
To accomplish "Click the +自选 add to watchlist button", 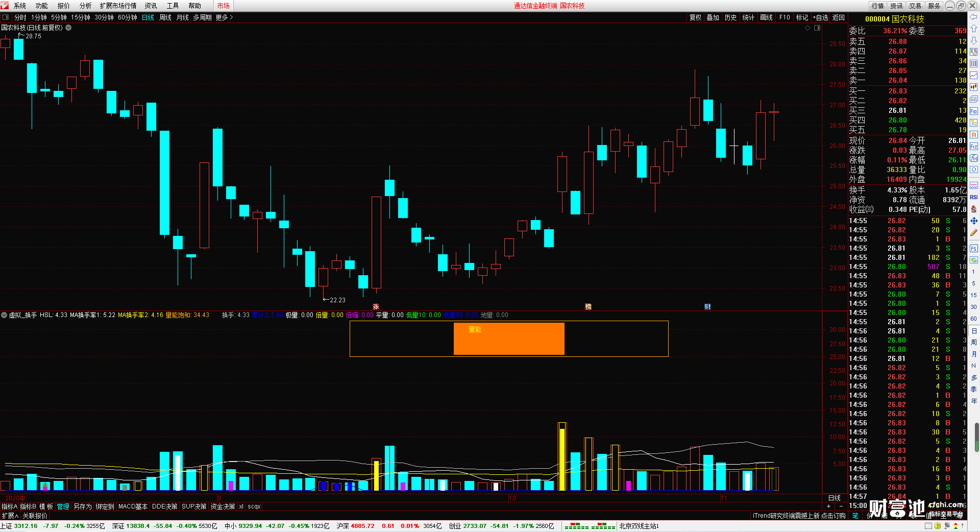I will click(x=820, y=17).
